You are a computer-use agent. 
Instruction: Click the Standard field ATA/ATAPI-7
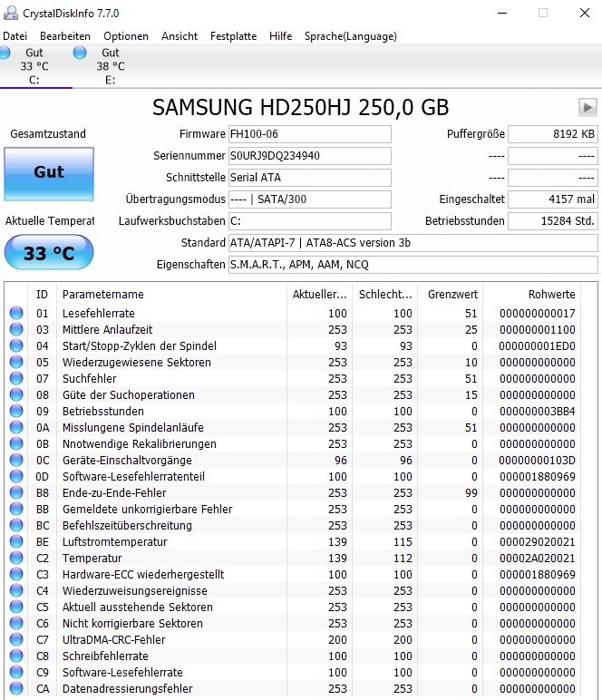click(x=413, y=243)
